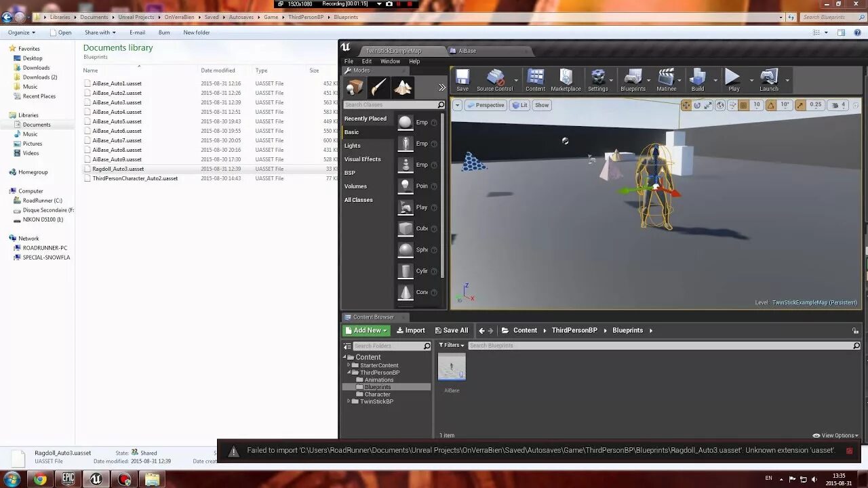Toggle world/local coordinate globe icon

point(720,105)
